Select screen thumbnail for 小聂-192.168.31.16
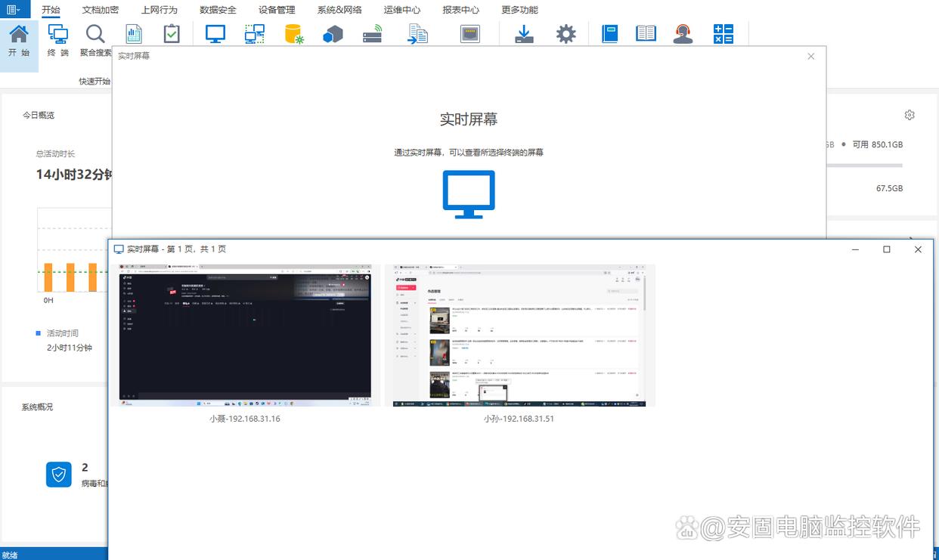Viewport: 939px width, 560px height. click(x=245, y=335)
